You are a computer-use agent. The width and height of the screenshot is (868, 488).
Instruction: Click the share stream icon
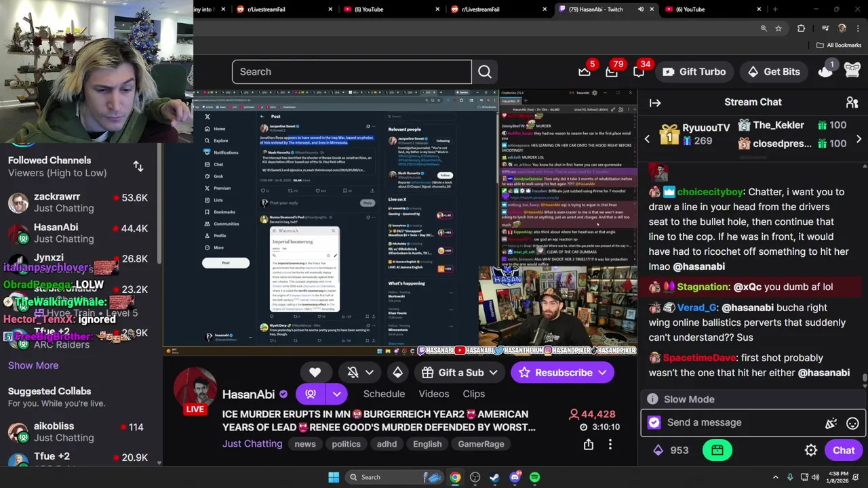pos(589,445)
